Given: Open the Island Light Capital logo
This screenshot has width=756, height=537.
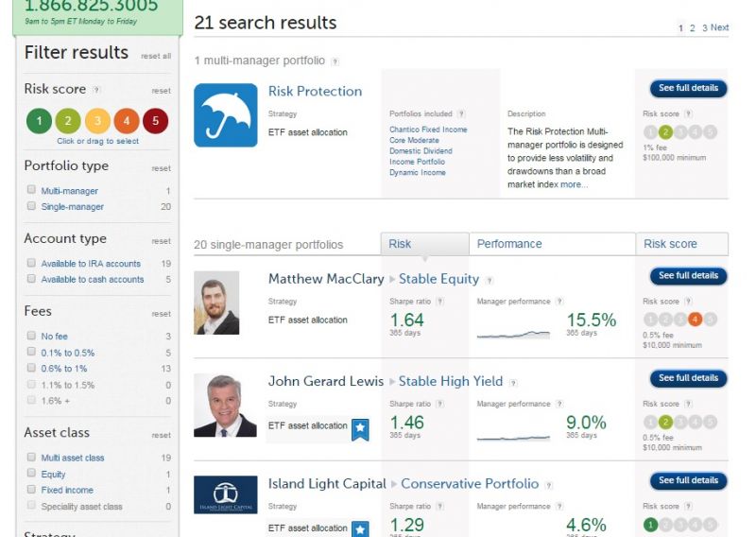Looking at the screenshot, I should (225, 494).
